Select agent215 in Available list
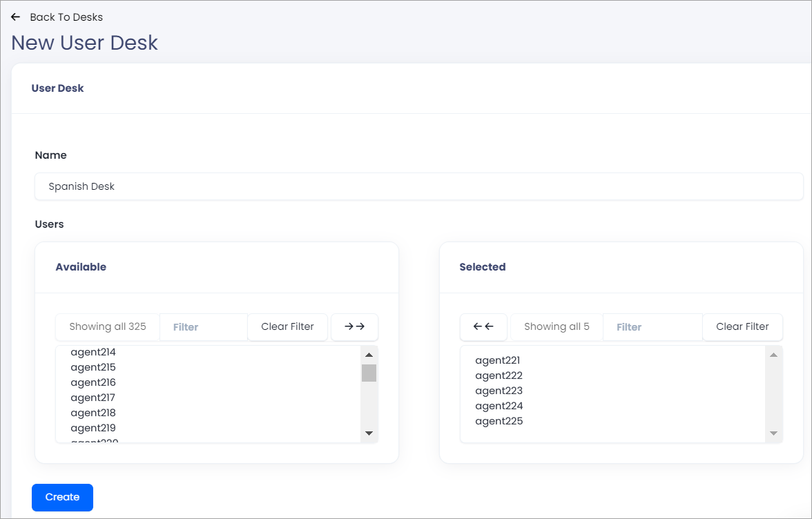812x519 pixels. pos(93,367)
